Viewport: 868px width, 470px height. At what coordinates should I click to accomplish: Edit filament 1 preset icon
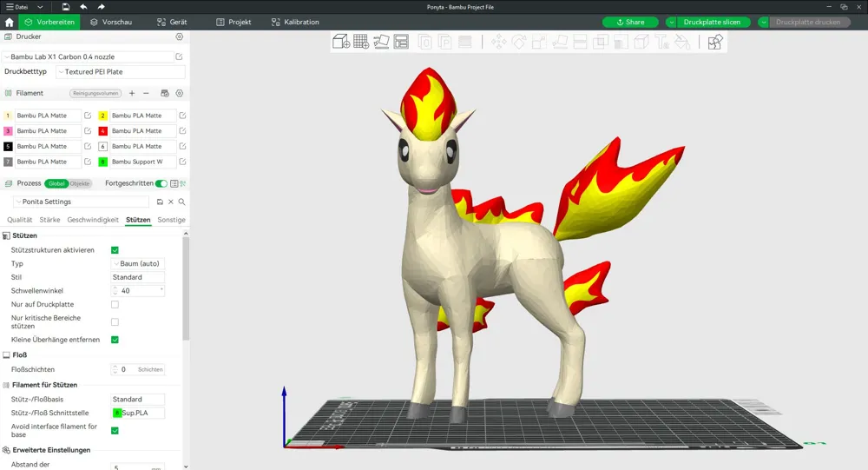coord(88,116)
